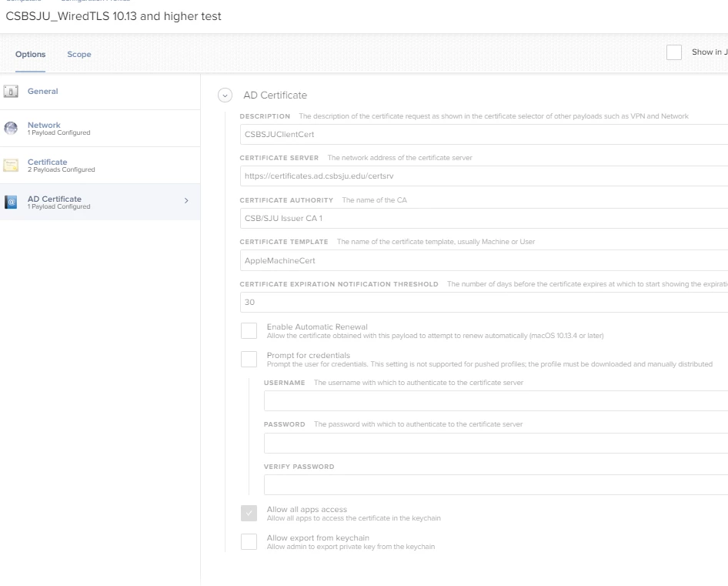Click the Certificate Template field AppleMachineCert

[x=484, y=261]
